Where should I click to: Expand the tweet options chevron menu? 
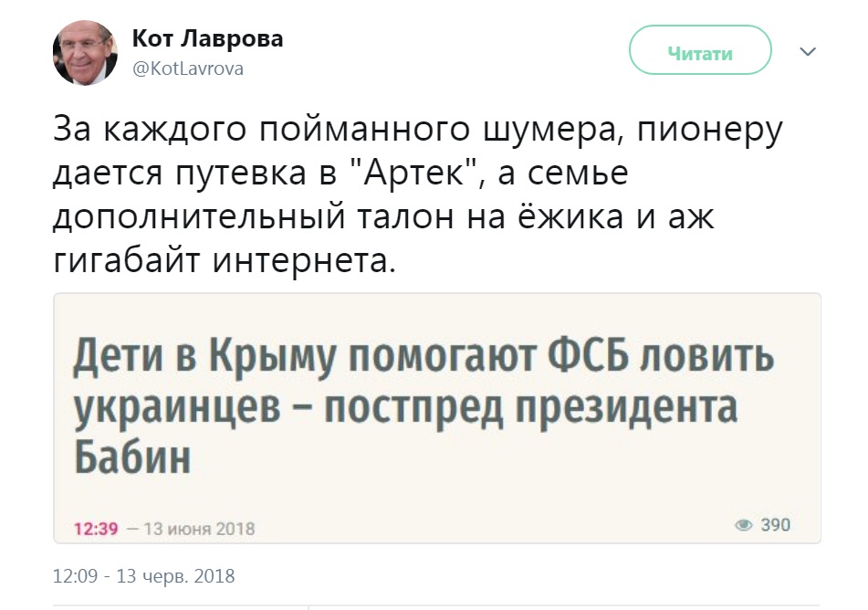[x=807, y=52]
